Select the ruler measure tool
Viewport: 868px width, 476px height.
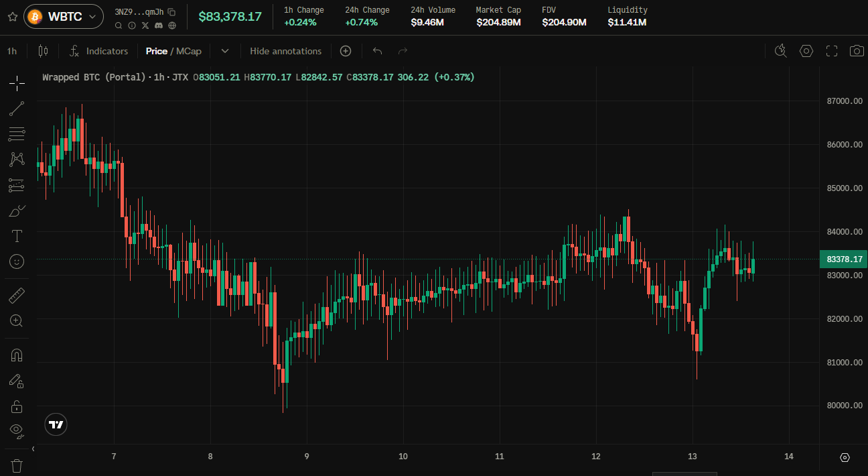[x=17, y=295]
